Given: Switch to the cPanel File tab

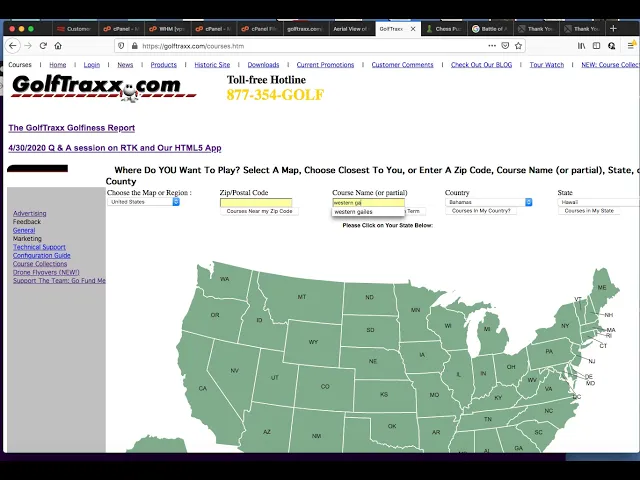Looking at the screenshot, I should click(259, 29).
